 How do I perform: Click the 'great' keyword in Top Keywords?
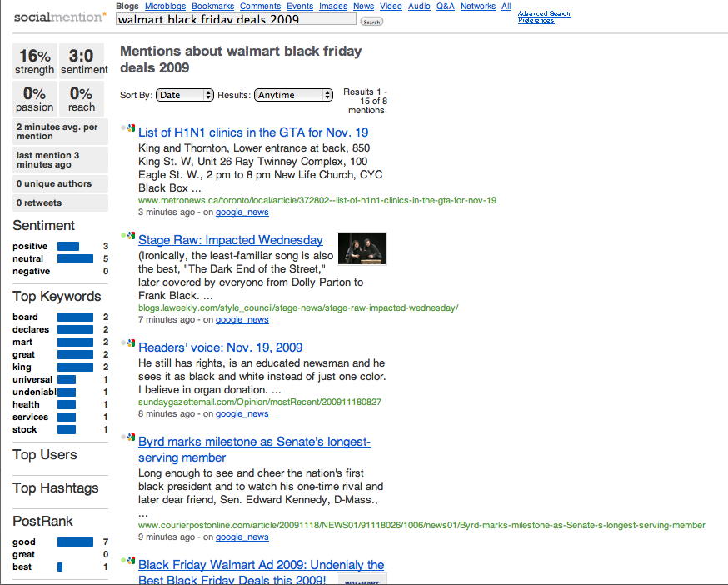coord(23,354)
